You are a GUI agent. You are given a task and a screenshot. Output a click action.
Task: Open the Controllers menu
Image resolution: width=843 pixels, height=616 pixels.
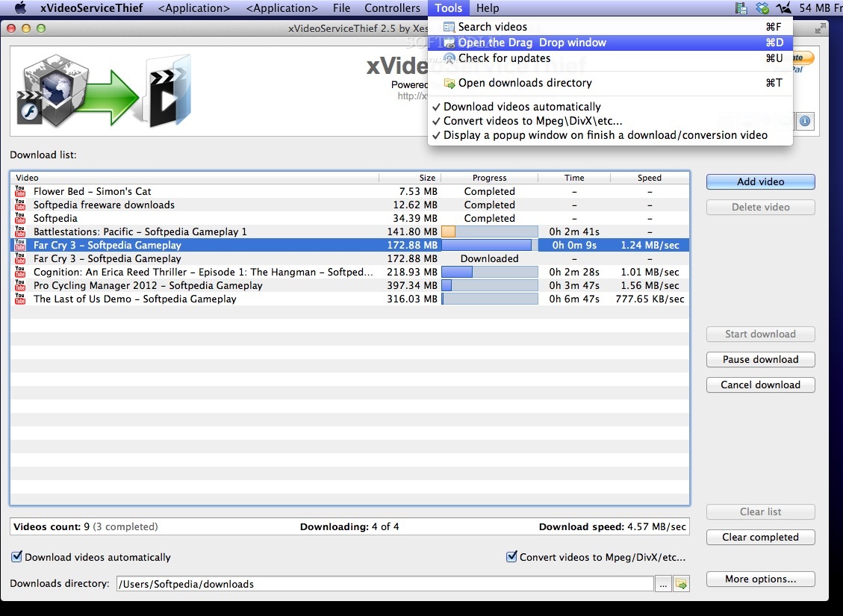[x=393, y=8]
